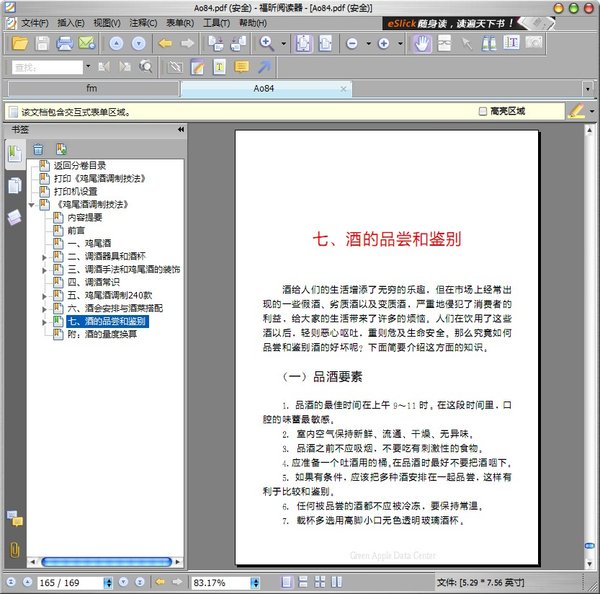Open a file with the folder icon
This screenshot has width=600, height=594.
click(x=20, y=43)
